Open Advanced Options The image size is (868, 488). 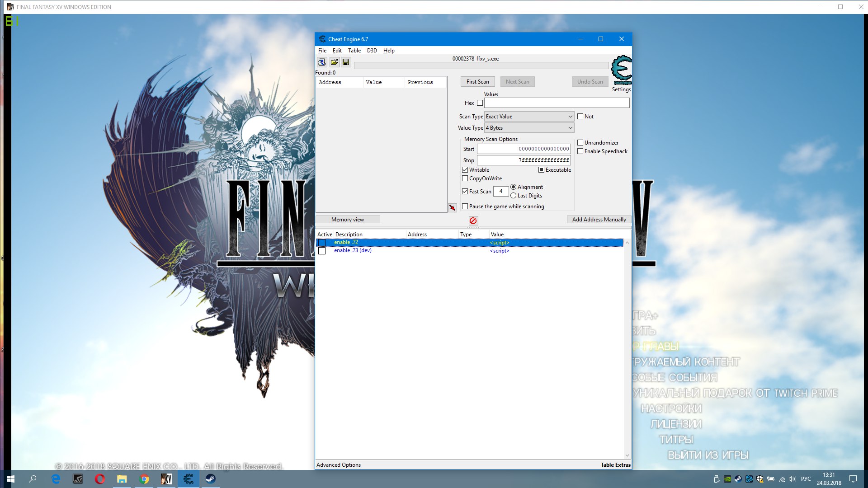click(339, 465)
